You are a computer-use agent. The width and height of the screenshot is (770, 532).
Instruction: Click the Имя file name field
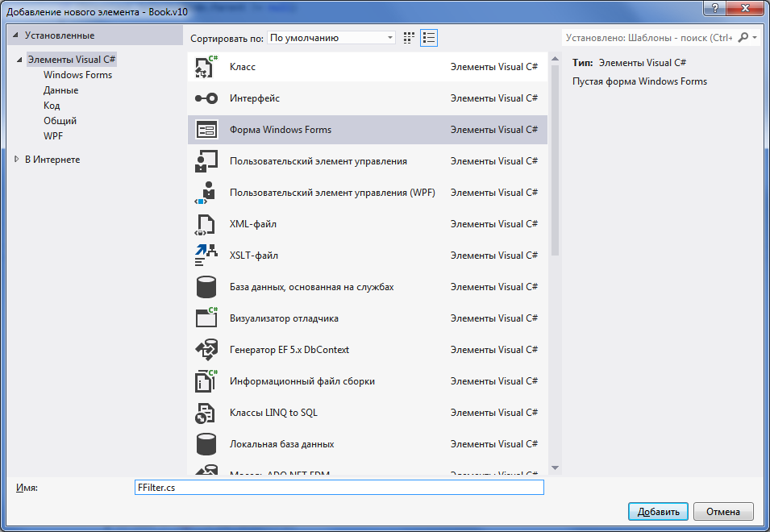339,488
